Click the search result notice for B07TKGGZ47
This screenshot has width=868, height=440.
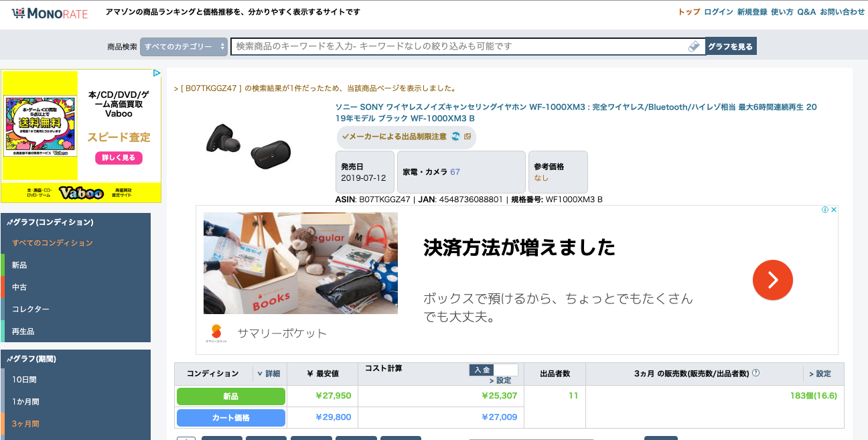pyautogui.click(x=315, y=88)
